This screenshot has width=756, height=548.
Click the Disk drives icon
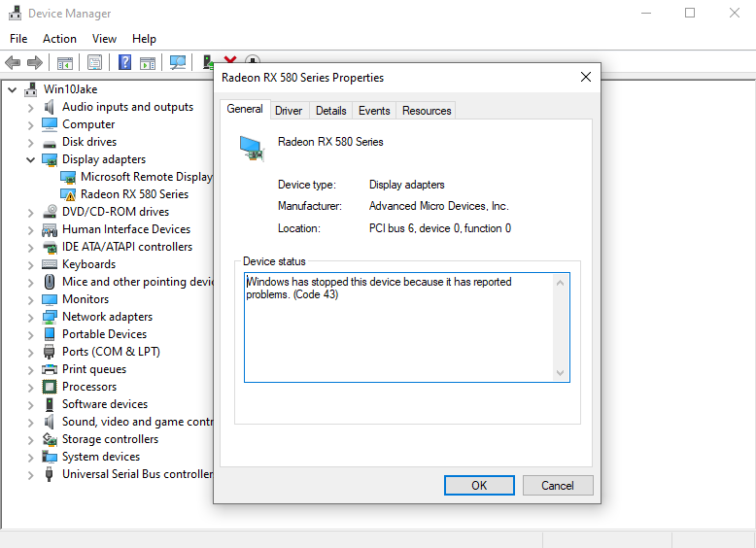coord(50,143)
